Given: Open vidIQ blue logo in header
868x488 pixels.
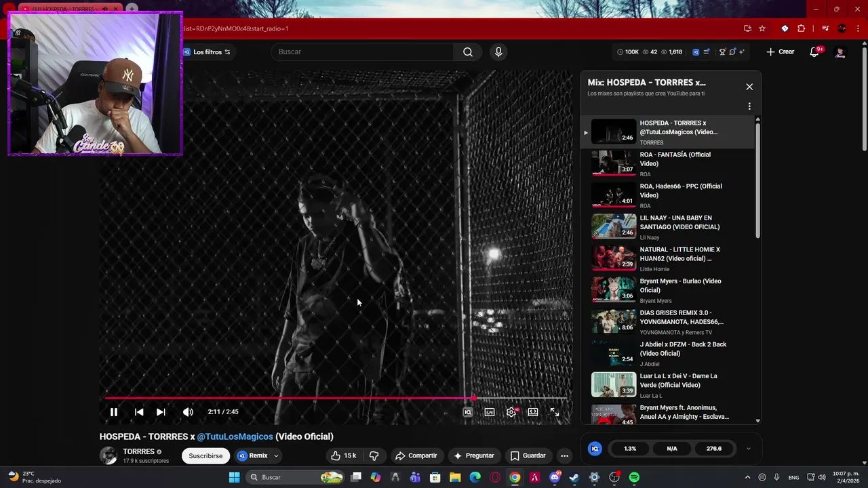Looking at the screenshot, I should click(696, 52).
